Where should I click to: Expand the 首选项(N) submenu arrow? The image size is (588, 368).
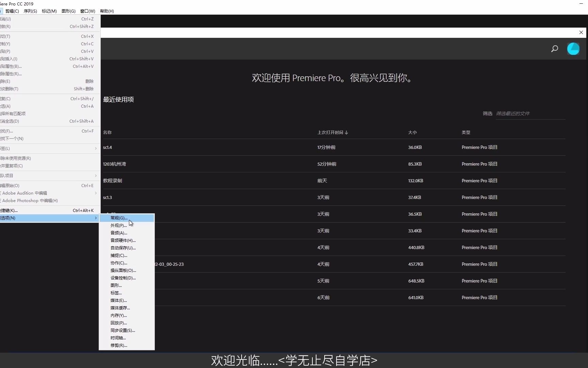96,218
